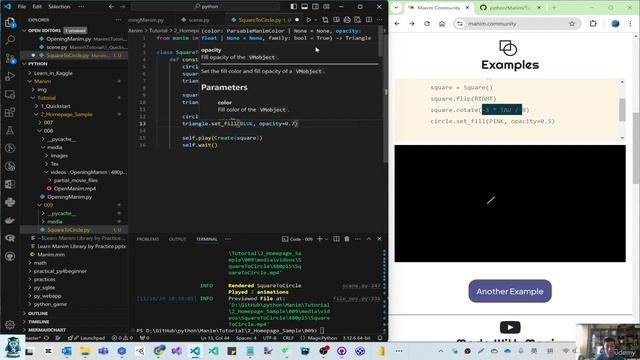The height and width of the screenshot is (360, 640).
Task: Open Manage gear in VS Code
Action: [x=10, y=325]
